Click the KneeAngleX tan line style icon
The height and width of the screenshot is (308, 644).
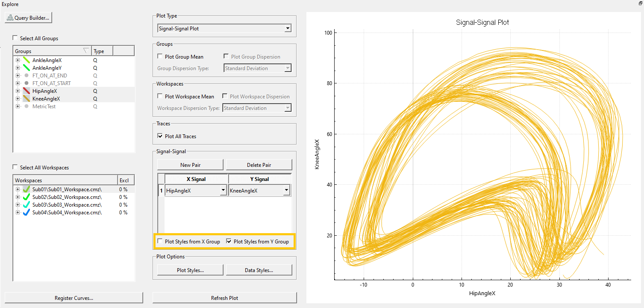(x=26, y=99)
